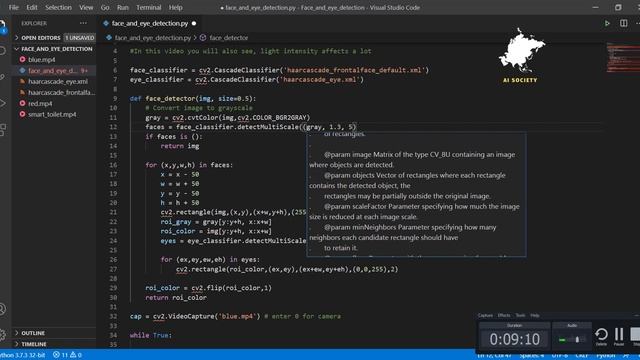Click Ln 12, Col 47 in status bar
Viewport: 640px width, 360px height.
click(x=494, y=356)
